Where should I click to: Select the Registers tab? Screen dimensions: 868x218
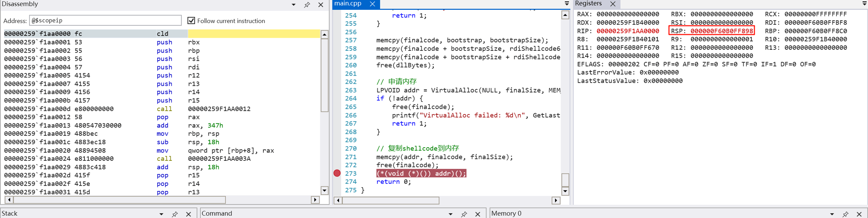(589, 4)
